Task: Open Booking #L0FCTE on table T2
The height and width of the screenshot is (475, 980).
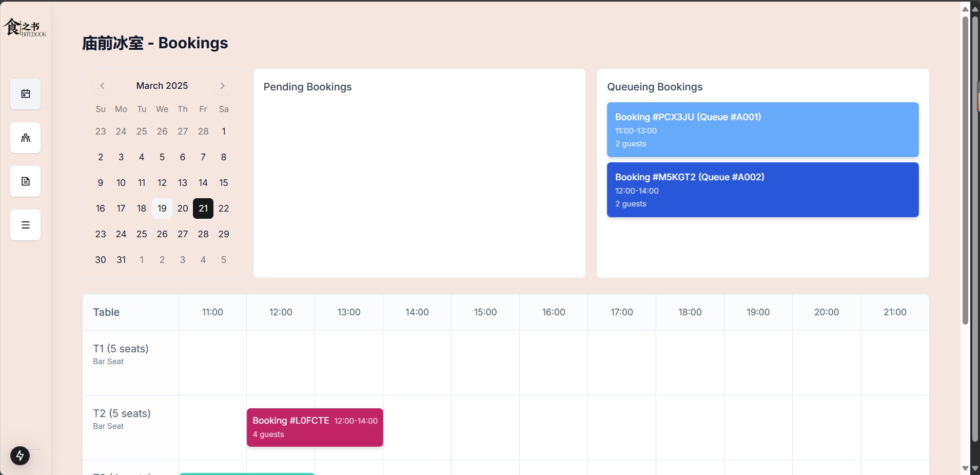Action: (x=315, y=427)
